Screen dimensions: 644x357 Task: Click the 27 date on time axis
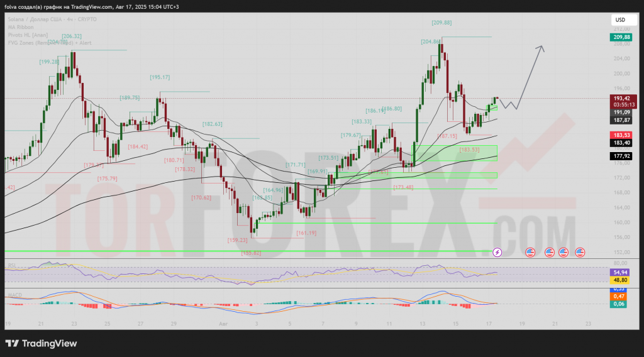(x=140, y=324)
